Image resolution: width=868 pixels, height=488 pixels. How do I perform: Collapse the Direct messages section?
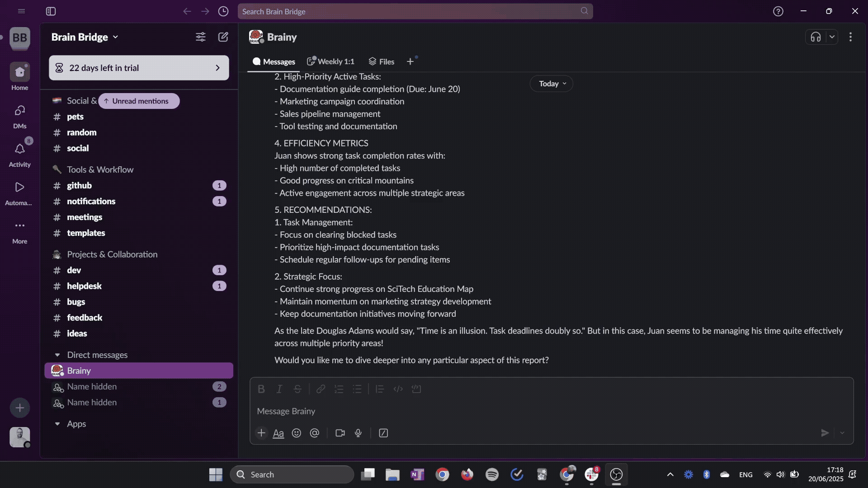point(57,355)
